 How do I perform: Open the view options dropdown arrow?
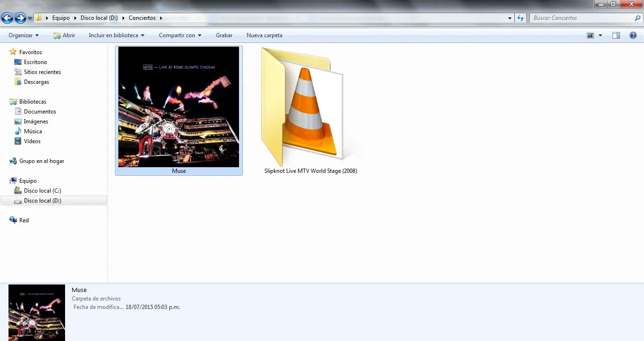pyautogui.click(x=600, y=35)
